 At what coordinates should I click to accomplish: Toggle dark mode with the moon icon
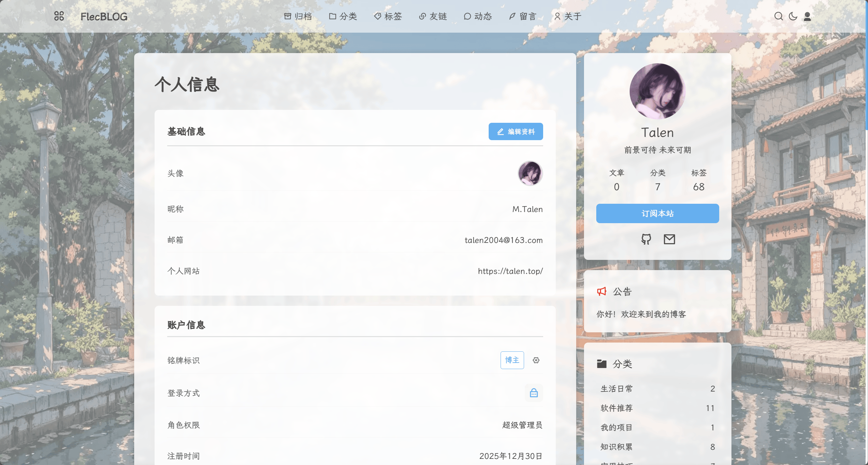point(793,16)
